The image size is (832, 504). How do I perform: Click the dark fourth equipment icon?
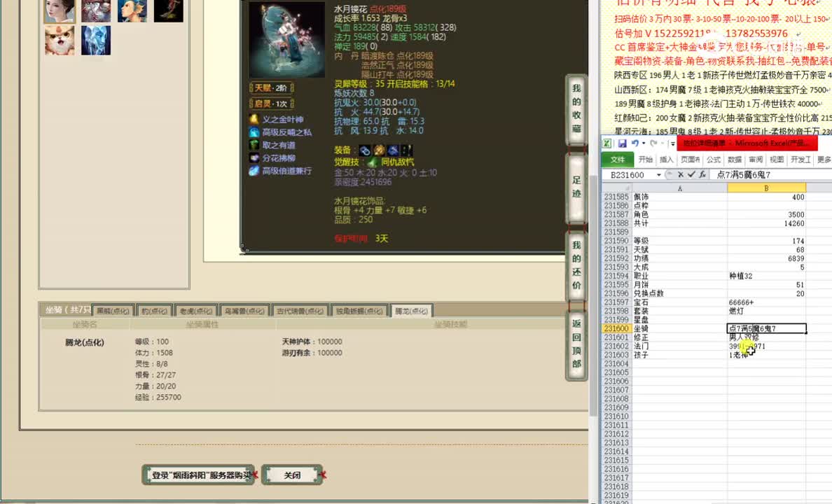pos(406,150)
